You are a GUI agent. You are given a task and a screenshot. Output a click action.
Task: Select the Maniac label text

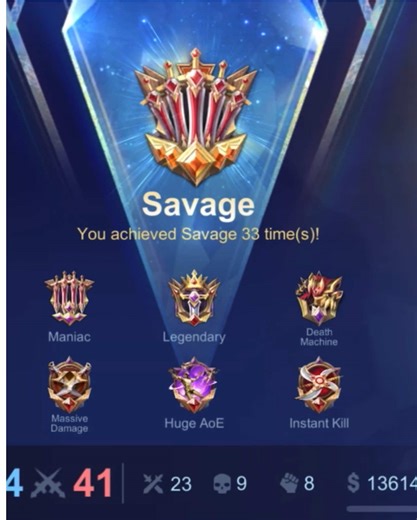tap(69, 337)
